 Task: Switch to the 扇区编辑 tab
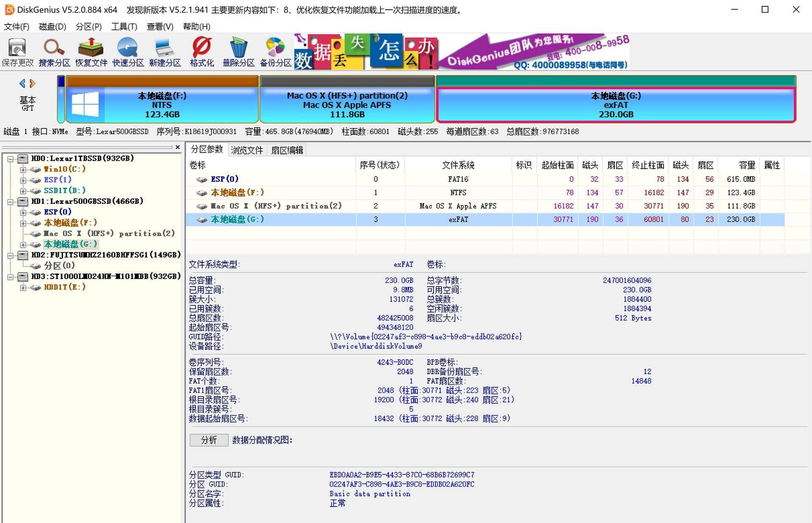pyautogui.click(x=288, y=150)
